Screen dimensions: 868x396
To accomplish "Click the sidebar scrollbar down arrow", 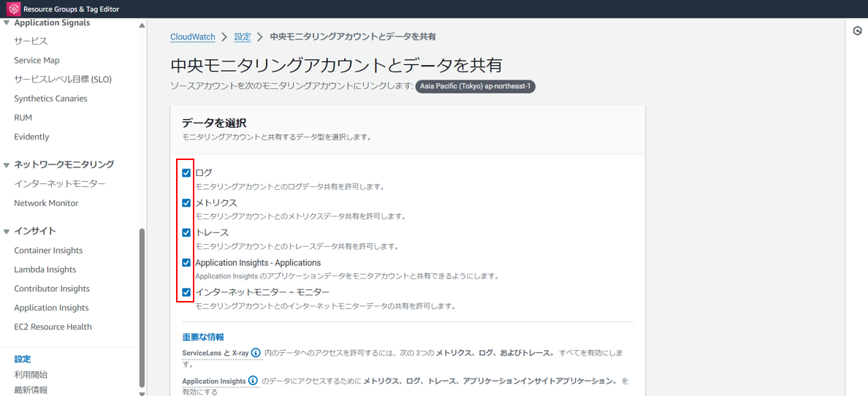I will pyautogui.click(x=142, y=392).
